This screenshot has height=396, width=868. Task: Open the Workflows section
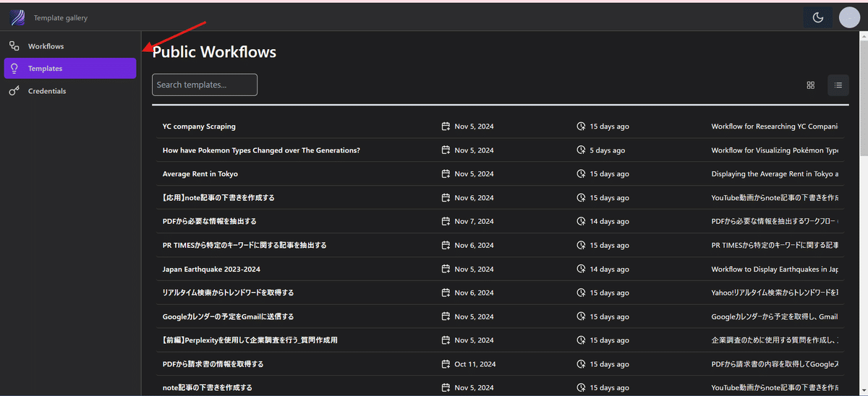pyautogui.click(x=46, y=46)
